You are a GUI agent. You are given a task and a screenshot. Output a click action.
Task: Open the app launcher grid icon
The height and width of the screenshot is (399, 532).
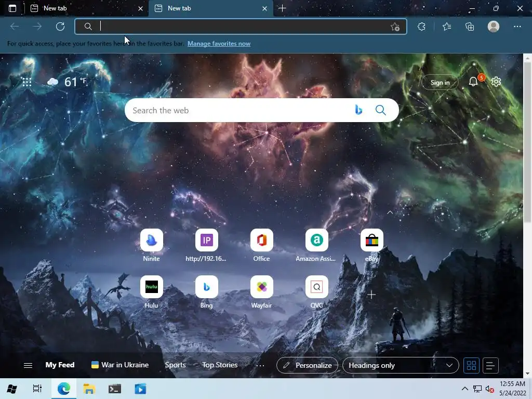pyautogui.click(x=27, y=82)
